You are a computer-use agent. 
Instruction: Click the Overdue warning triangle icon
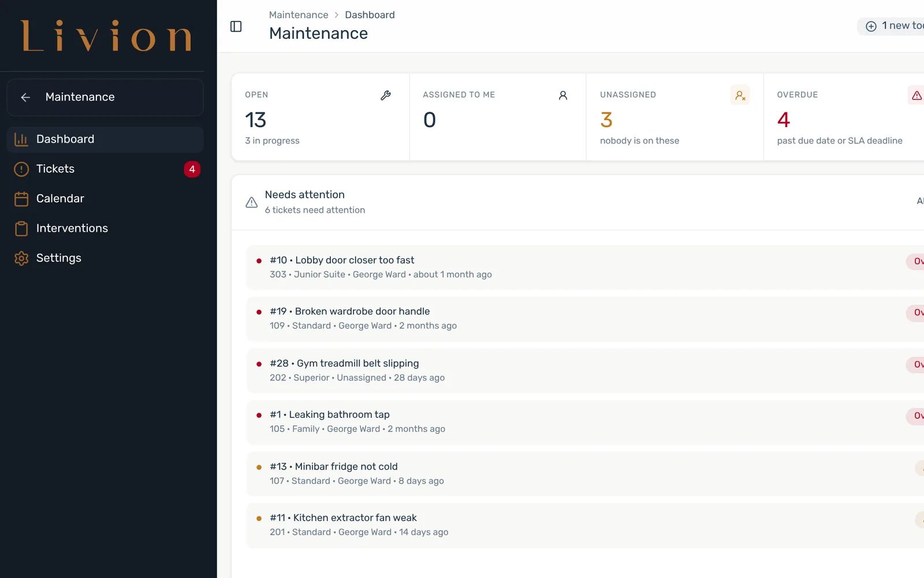[916, 95]
